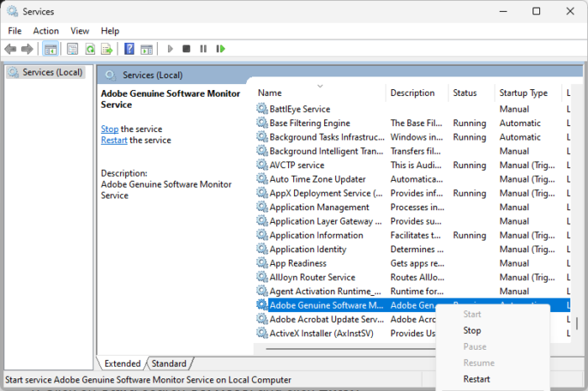Open Properties toolbar icon

coord(72,49)
